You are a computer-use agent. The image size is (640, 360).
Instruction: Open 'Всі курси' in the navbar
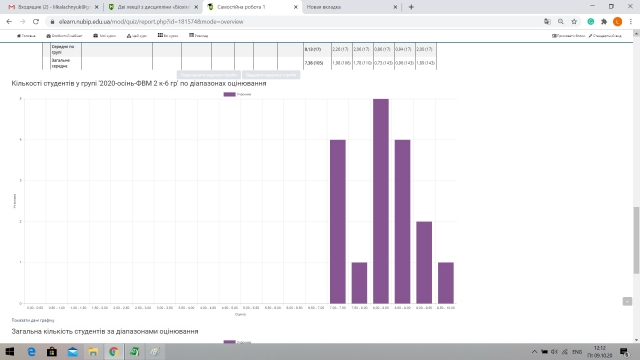(168, 36)
